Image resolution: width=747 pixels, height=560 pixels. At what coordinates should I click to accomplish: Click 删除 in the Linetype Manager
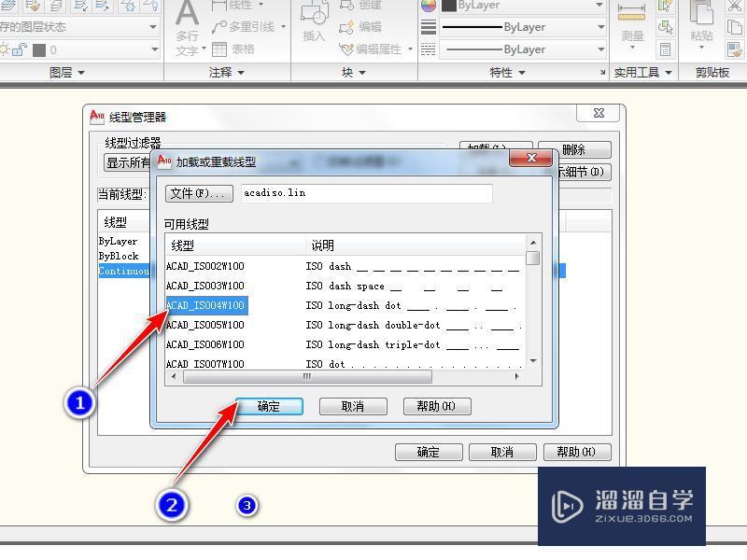tap(574, 149)
